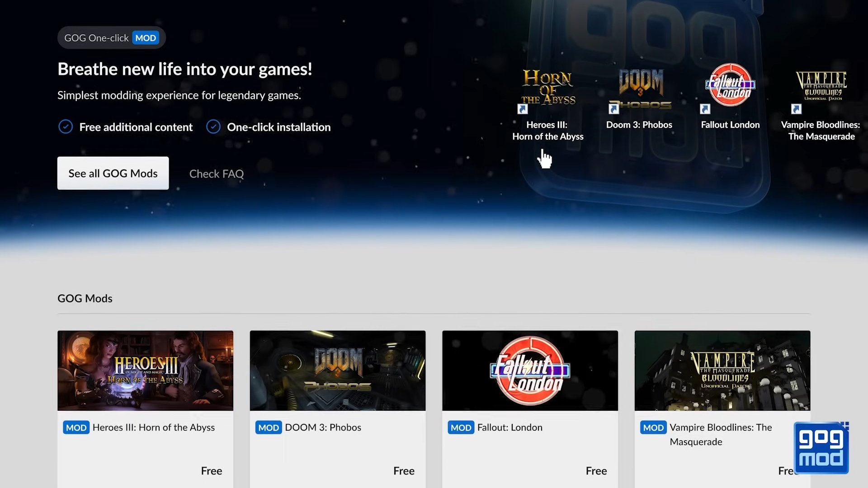868x488 pixels.
Task: Open the Heroes III Horn of the Abyss shortcut icon
Action: (548, 90)
